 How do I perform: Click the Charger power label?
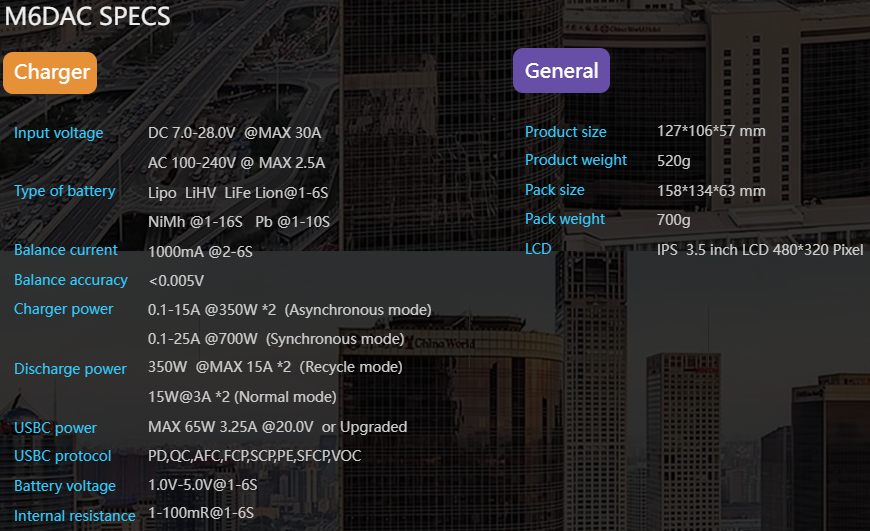[x=63, y=309]
